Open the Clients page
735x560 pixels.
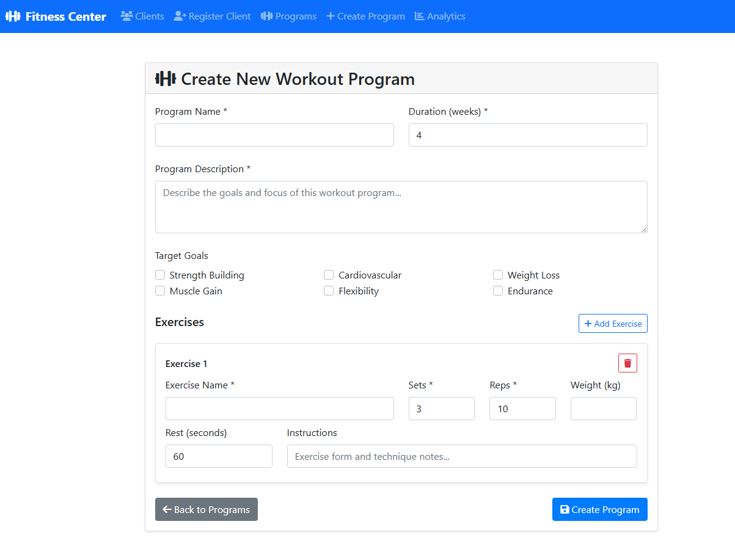[x=142, y=16]
